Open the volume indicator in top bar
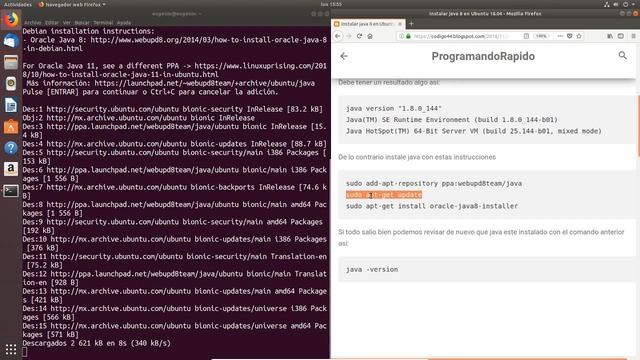Screen dimensions: 640x360 (x=616, y=4)
